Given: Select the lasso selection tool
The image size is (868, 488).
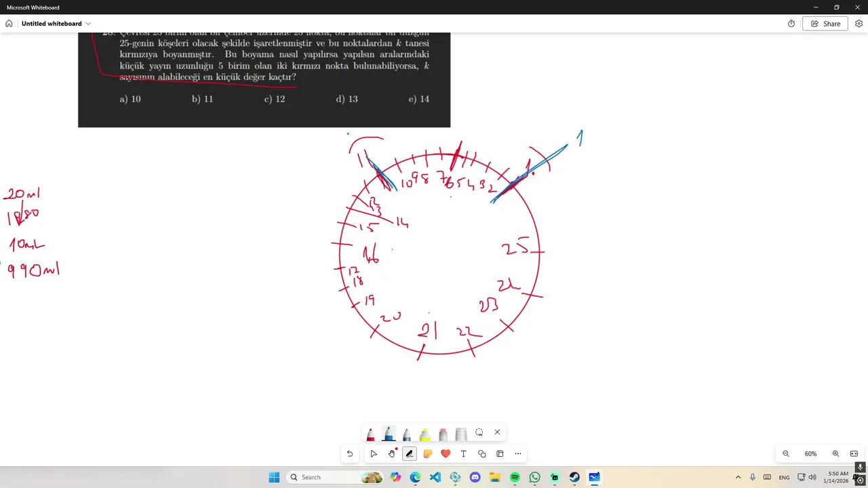Looking at the screenshot, I should pyautogui.click(x=479, y=432).
